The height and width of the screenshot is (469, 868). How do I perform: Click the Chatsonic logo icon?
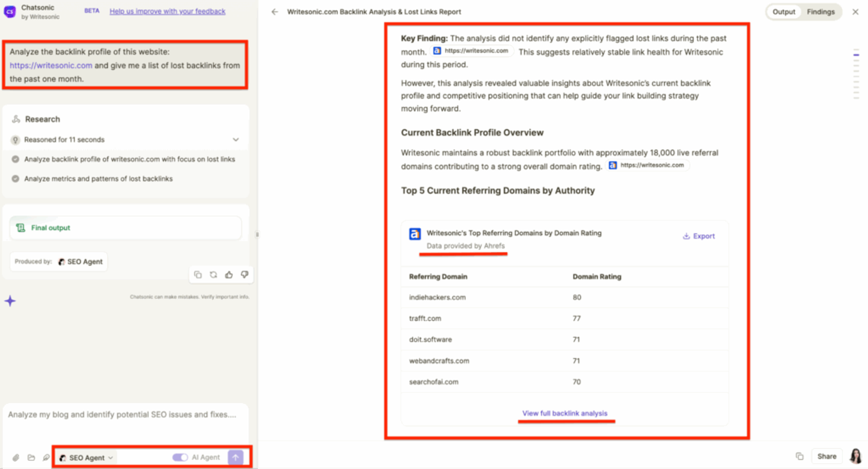click(10, 12)
